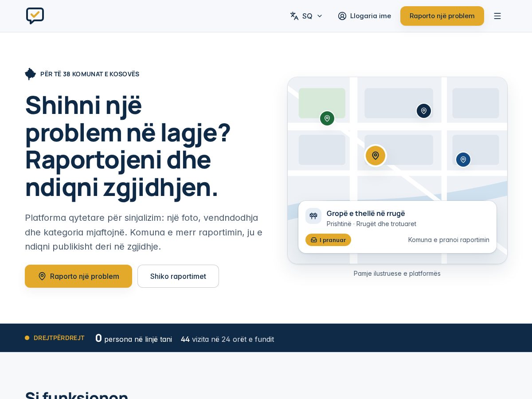The width and height of the screenshot is (532, 399).
Task: Click the yellow DREJTPËRDREJT live indicator dot
Action: pos(27,338)
